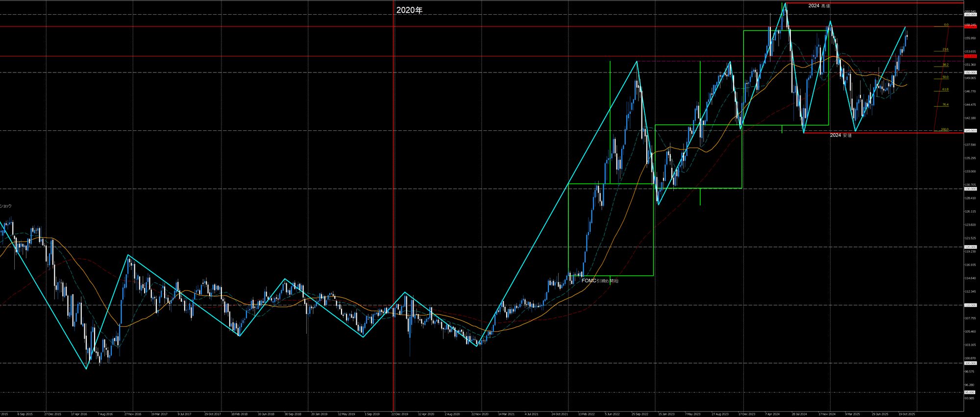Select the '2024 高値' text label
The image size is (980, 417).
(819, 6)
